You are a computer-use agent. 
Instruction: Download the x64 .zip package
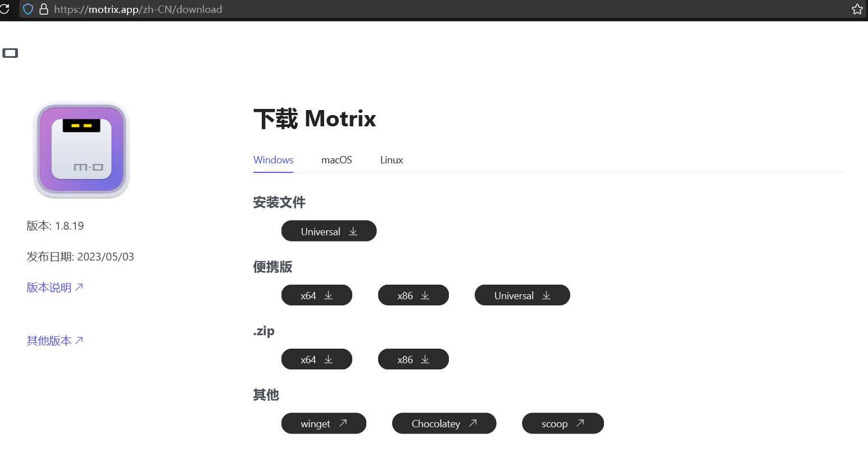(x=316, y=359)
